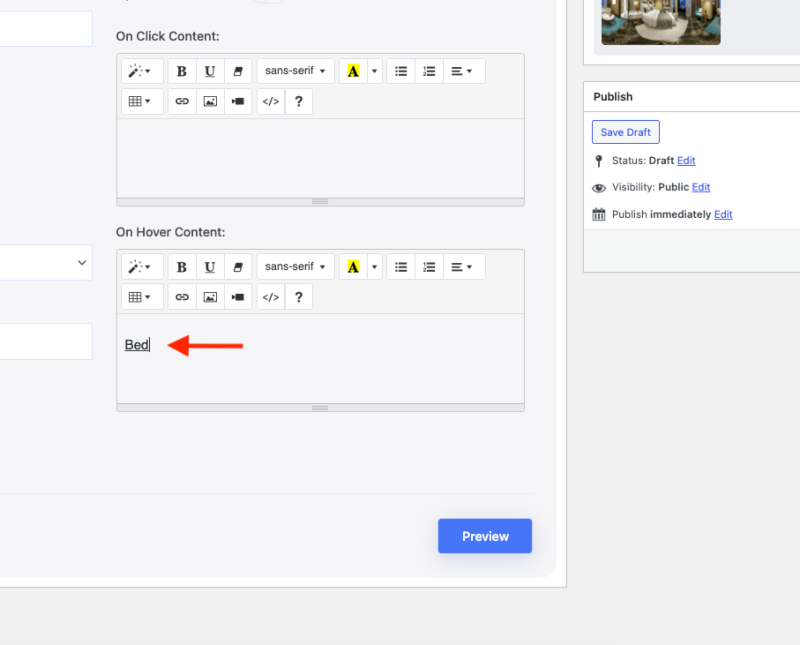
Task: Toggle underline in On Hover Content editor
Action: [x=210, y=267]
